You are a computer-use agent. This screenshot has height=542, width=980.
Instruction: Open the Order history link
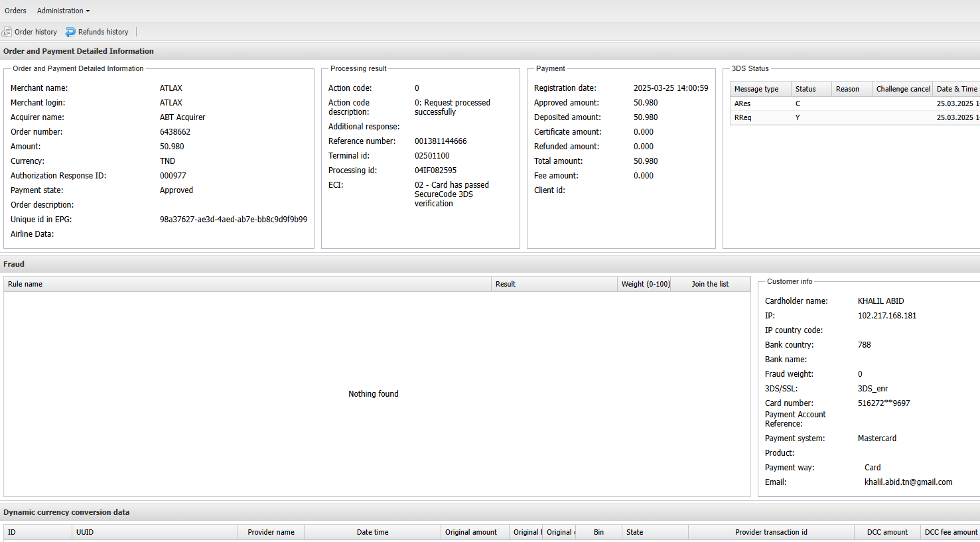point(36,32)
